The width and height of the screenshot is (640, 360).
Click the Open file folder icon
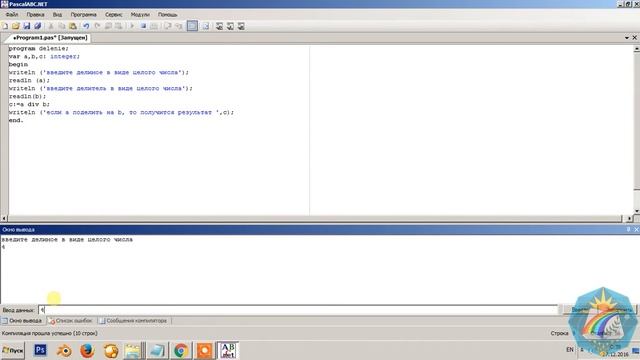(16, 26)
